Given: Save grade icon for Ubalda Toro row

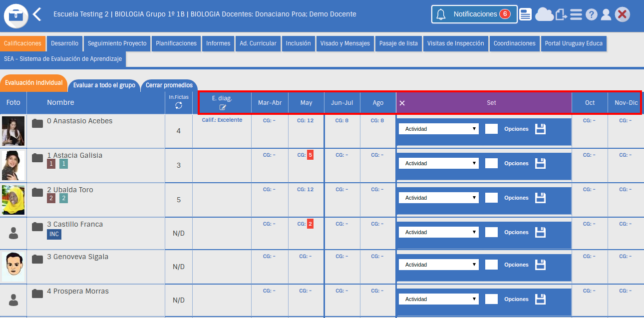Looking at the screenshot, I should [x=540, y=198].
